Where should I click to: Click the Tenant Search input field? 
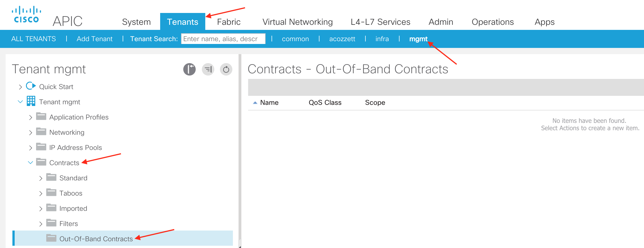click(x=223, y=39)
